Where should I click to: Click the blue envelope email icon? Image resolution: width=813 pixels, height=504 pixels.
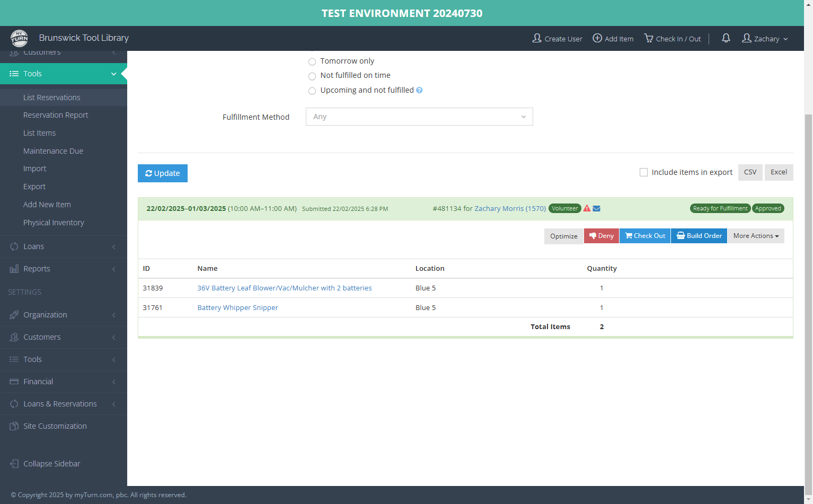click(x=596, y=208)
